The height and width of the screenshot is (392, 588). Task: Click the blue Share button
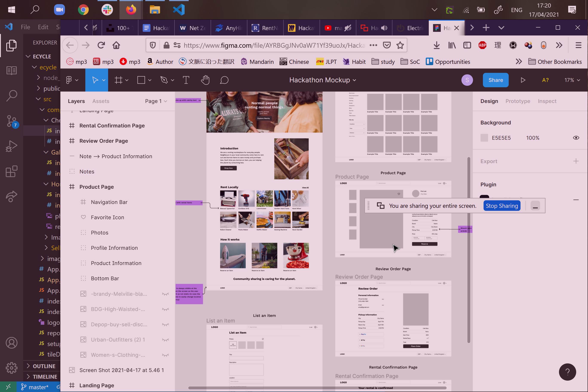(x=495, y=80)
